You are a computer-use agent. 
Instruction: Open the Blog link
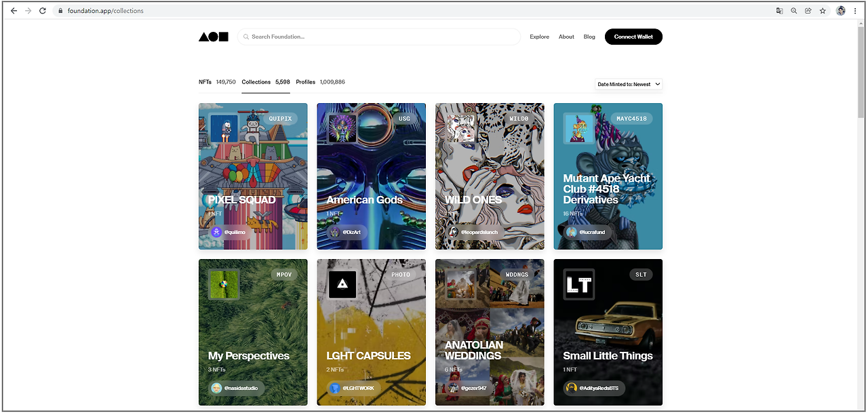[x=589, y=37]
